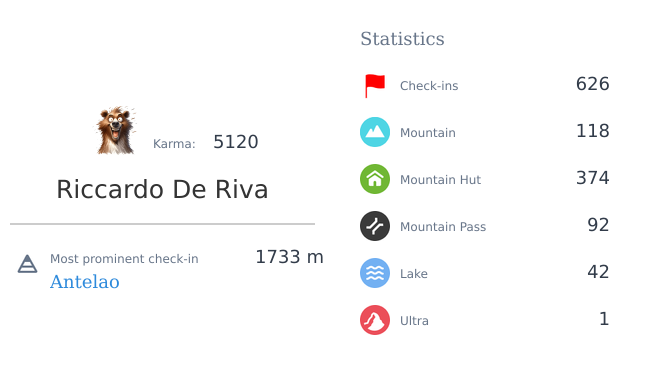Open the Antelao link
The width and height of the screenshot is (650, 385).
(85, 282)
